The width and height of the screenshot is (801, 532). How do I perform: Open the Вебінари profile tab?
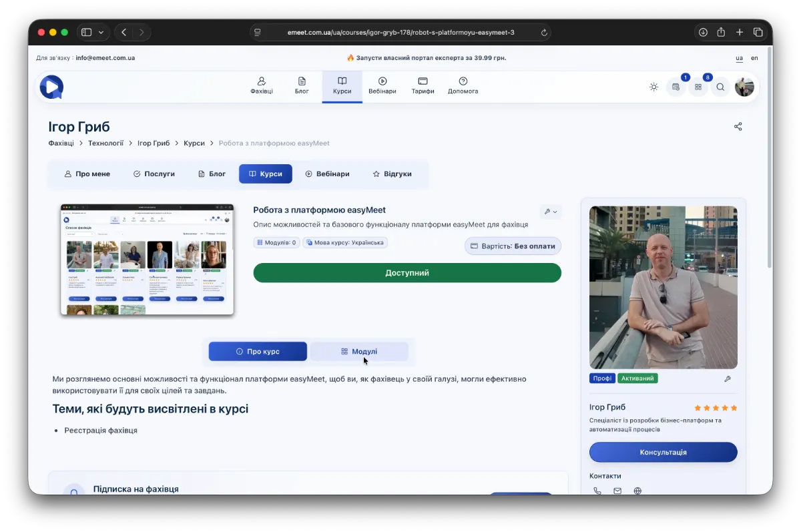(x=328, y=174)
